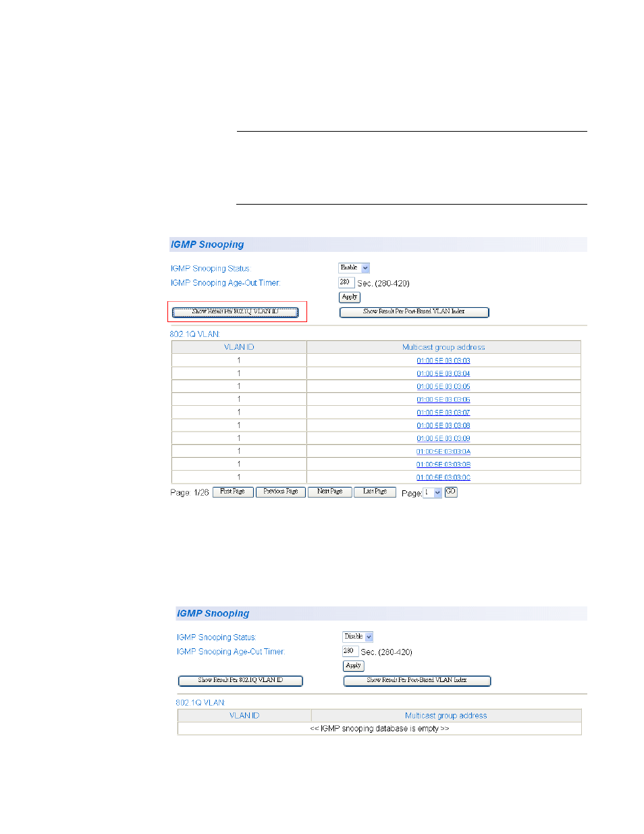Click the Age-Out Timer field in the Enable panel
644x834 pixels.
coord(346,282)
